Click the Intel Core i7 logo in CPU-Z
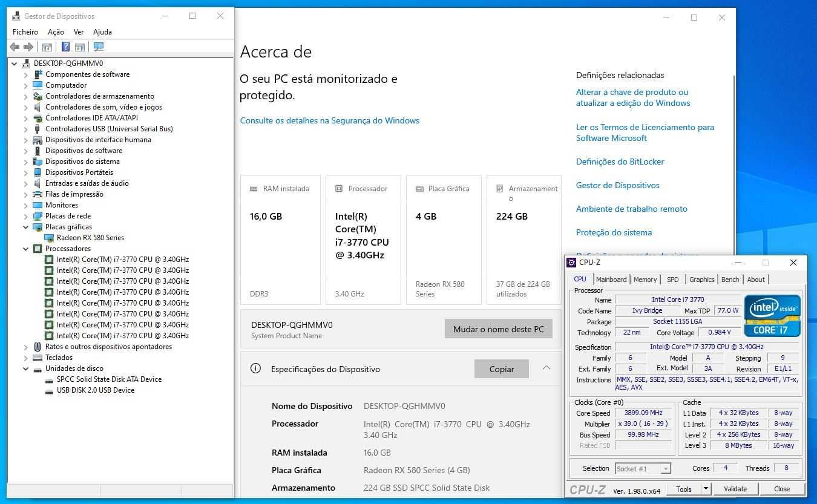Viewport: 817px width, 504px height. pos(772,316)
